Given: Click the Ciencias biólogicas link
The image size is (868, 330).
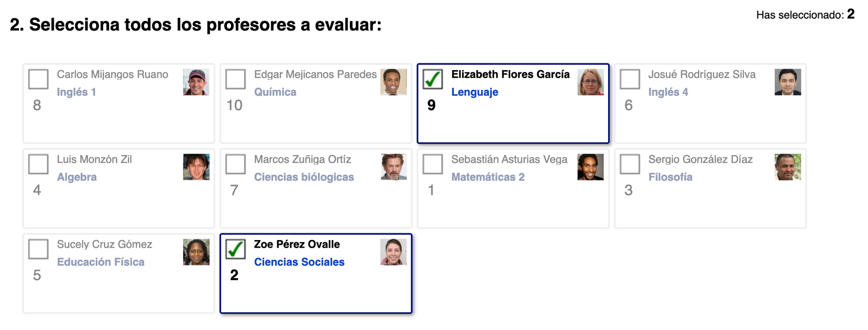Looking at the screenshot, I should pos(304,177).
